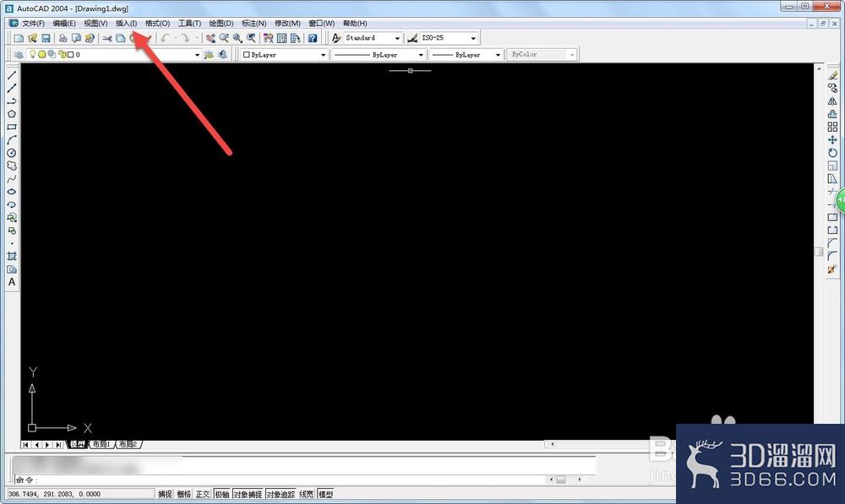
Task: Open the 编辑(E) menu
Action: pyautogui.click(x=64, y=23)
